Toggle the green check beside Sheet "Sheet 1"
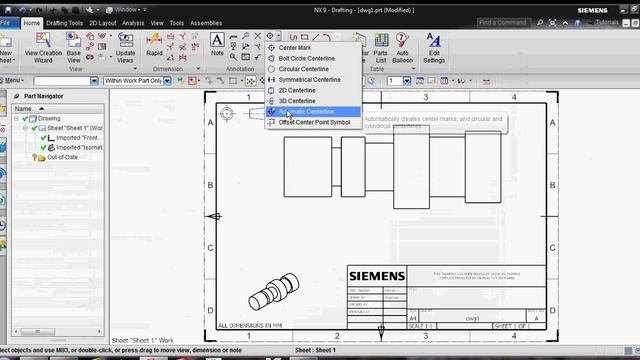The height and width of the screenshot is (360, 640). [x=34, y=128]
